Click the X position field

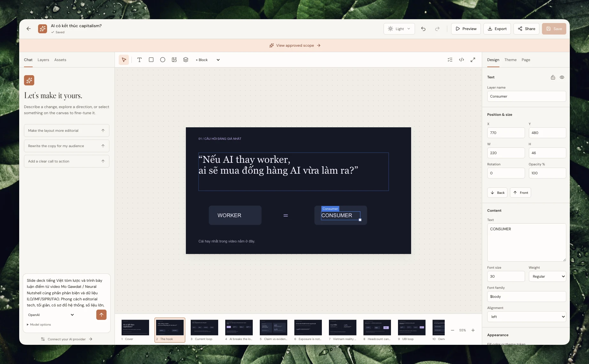click(x=506, y=133)
